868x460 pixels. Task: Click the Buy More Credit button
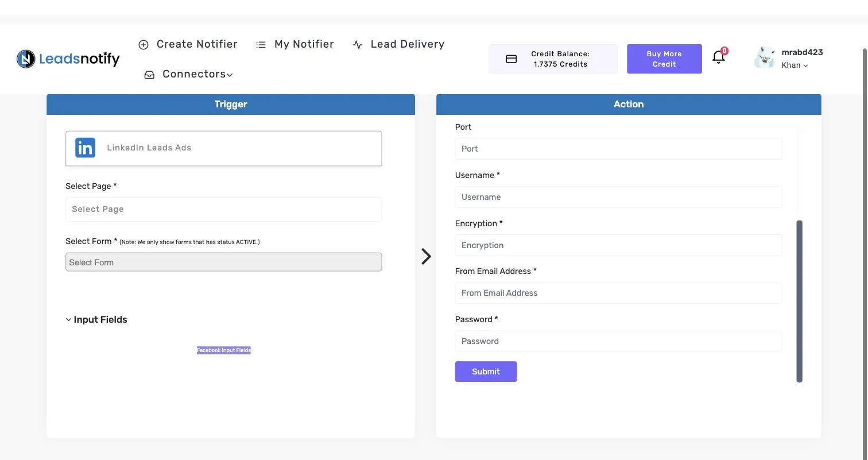(x=664, y=59)
